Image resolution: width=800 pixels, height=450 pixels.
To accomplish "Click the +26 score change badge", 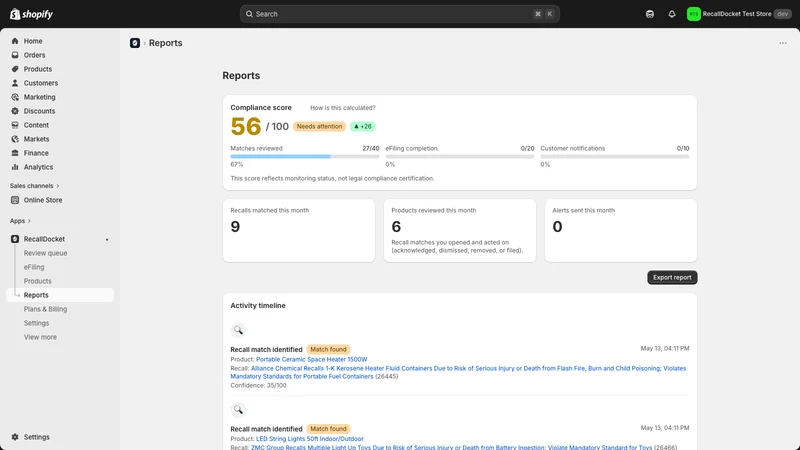I will 362,127.
